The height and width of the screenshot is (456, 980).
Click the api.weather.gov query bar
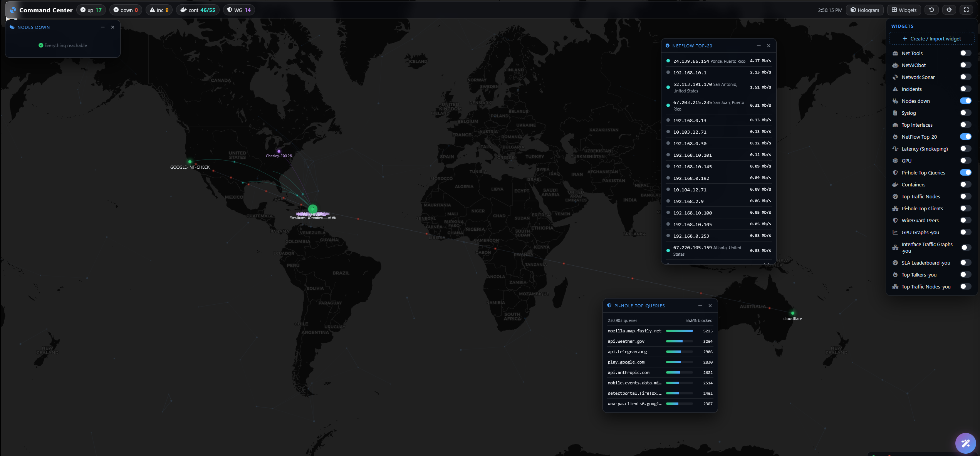pyautogui.click(x=680, y=341)
